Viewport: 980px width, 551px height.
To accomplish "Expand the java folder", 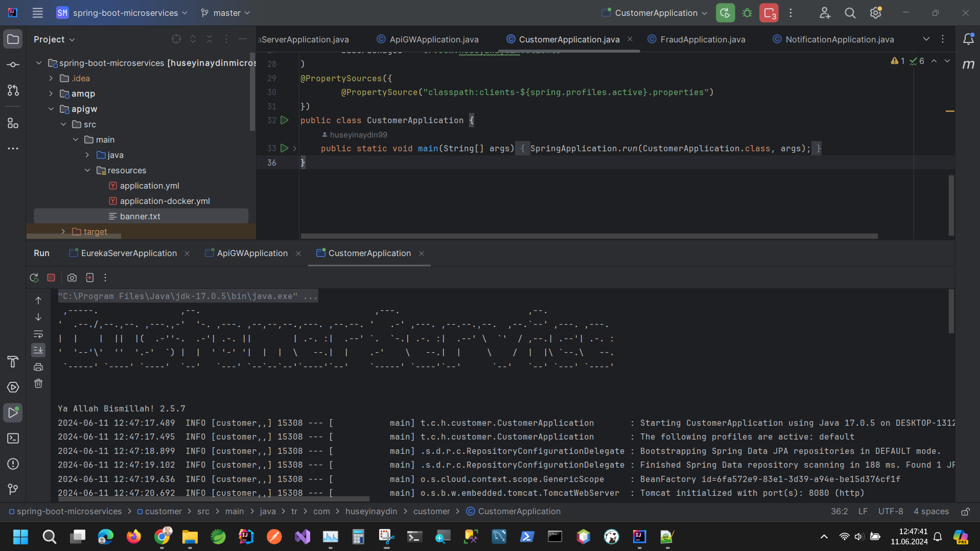I will 87,155.
